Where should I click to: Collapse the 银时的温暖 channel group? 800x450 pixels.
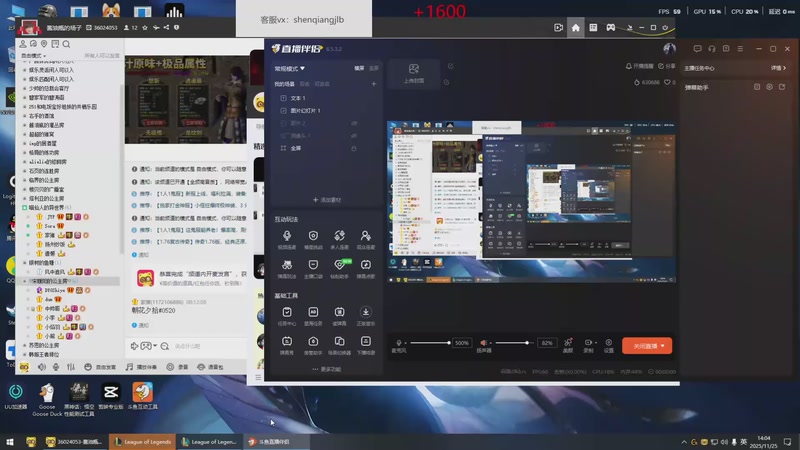24,263
